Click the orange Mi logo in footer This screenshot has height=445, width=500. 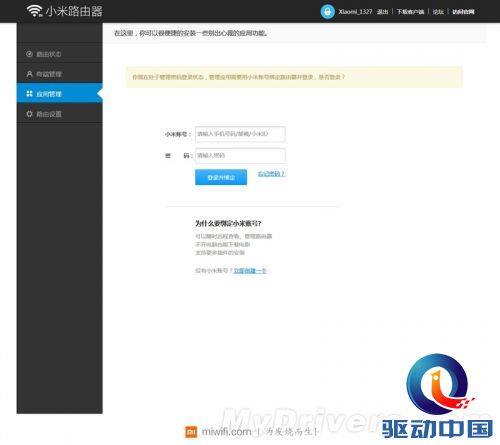[191, 432]
